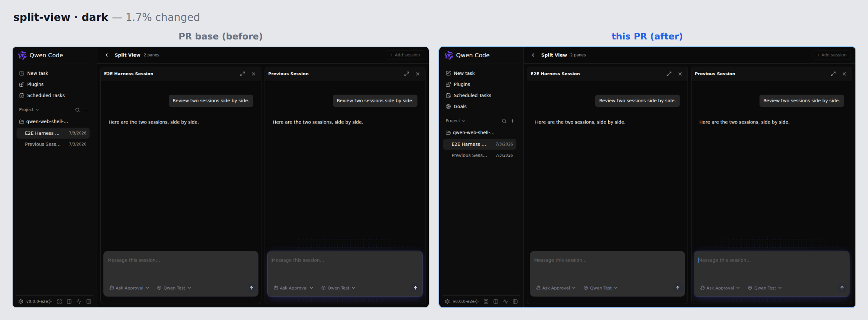Expand Project dropdown in before screenshot sidebar
This screenshot has height=320, width=868.
(x=29, y=110)
